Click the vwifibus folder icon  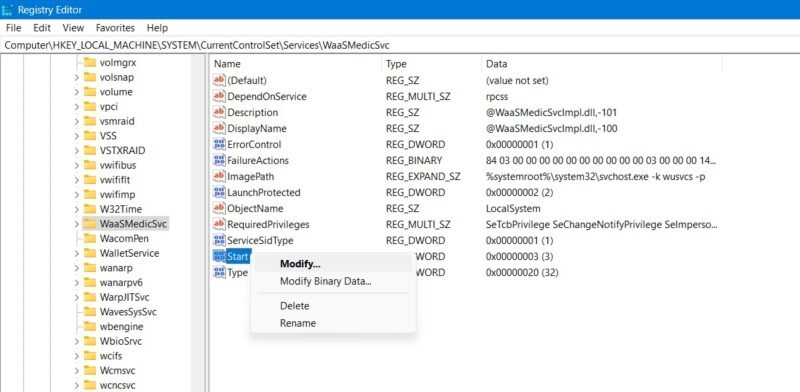tap(90, 165)
